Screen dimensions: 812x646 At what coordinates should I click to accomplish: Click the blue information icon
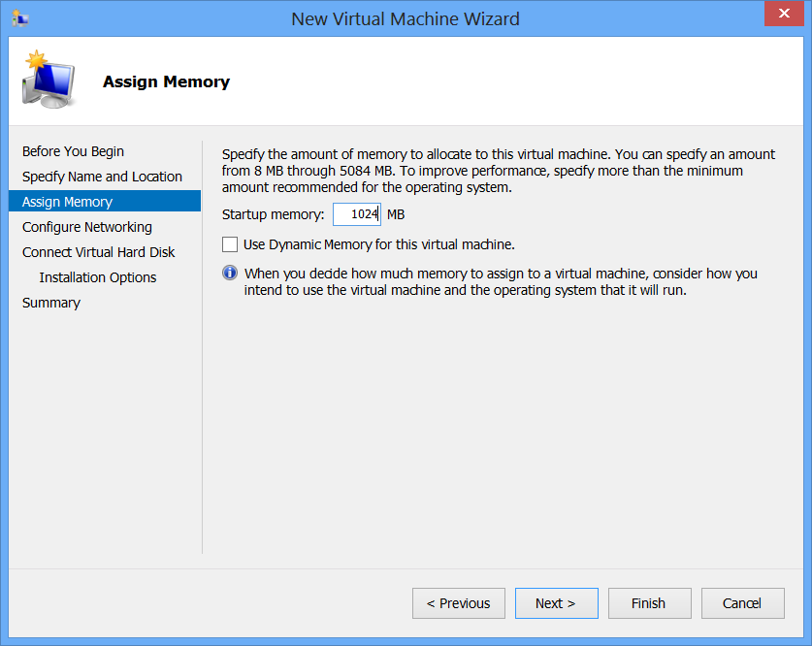(230, 274)
